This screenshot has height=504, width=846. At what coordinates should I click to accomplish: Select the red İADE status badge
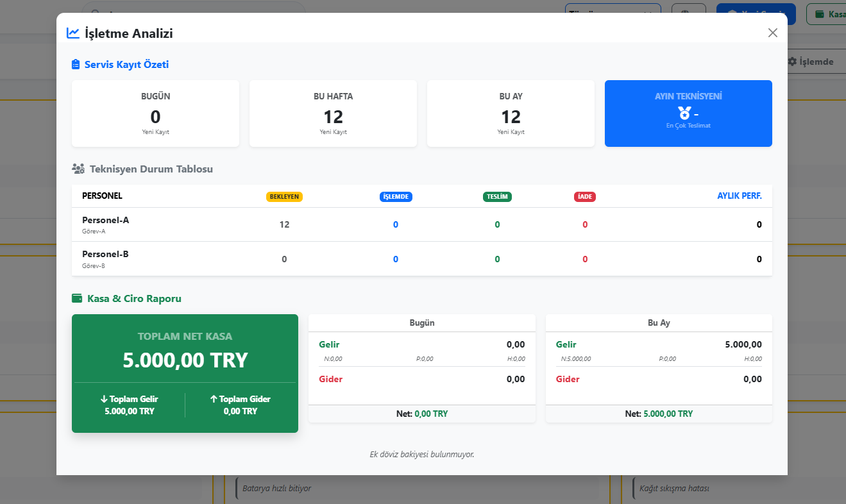coord(584,197)
